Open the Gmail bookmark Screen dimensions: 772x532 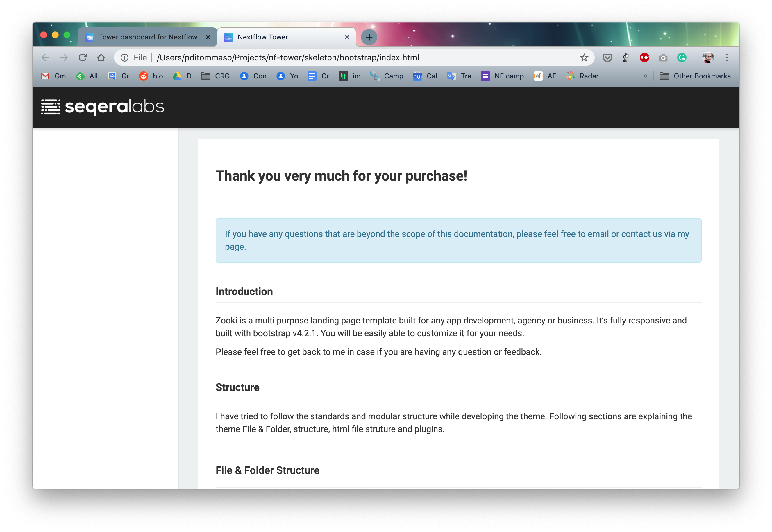point(53,76)
